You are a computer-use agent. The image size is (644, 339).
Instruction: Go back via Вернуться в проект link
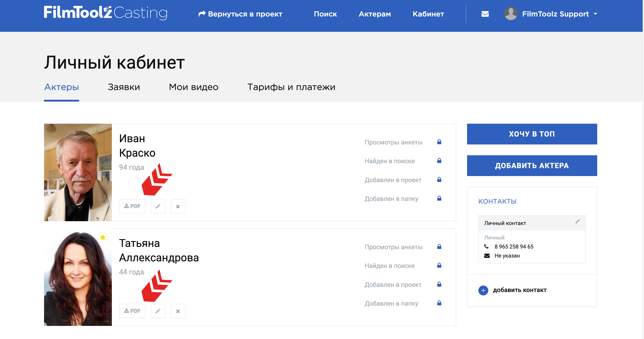tap(240, 14)
